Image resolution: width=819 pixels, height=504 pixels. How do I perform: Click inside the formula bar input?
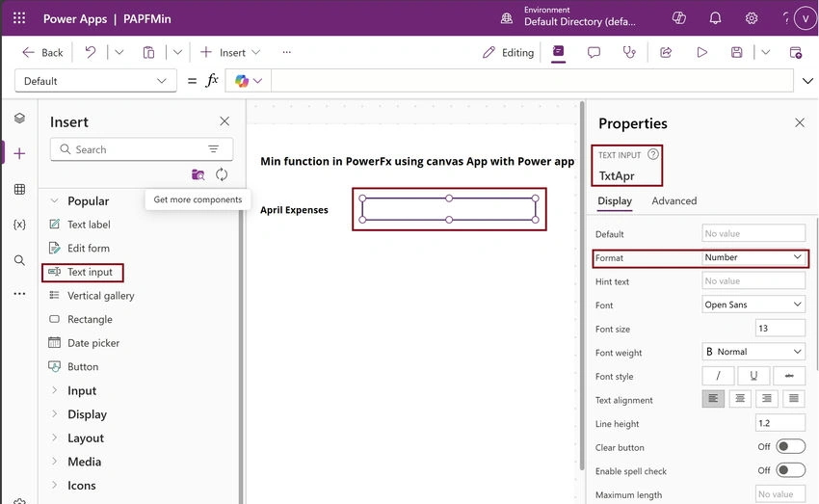pyautogui.click(x=532, y=81)
